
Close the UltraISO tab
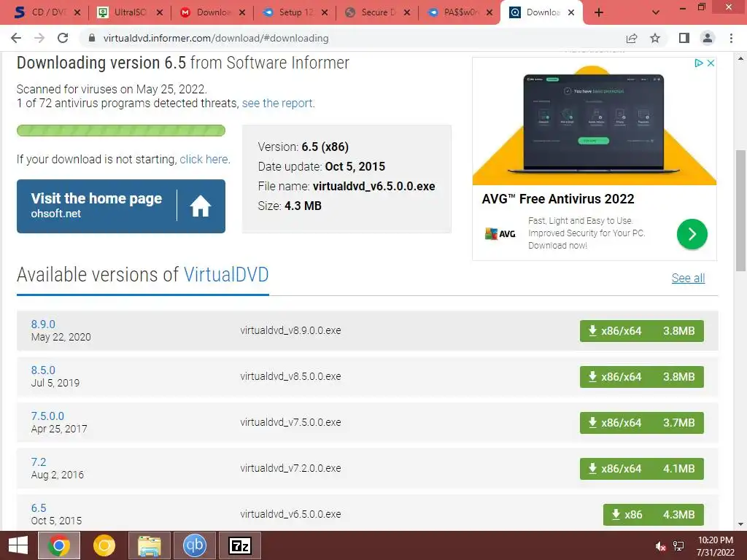coord(160,12)
